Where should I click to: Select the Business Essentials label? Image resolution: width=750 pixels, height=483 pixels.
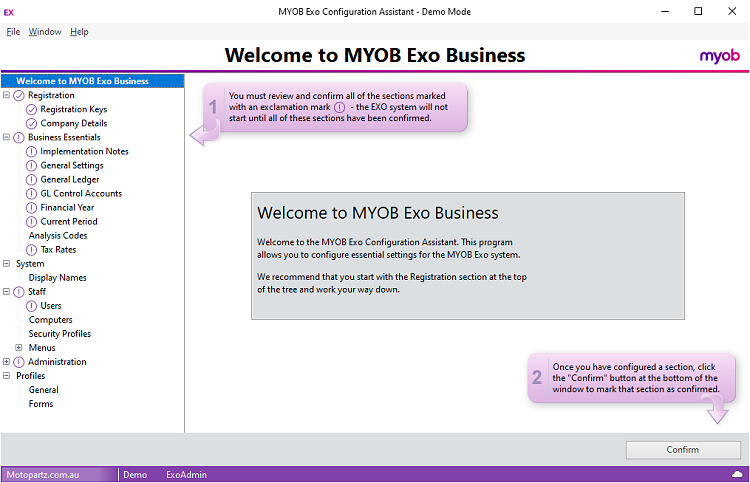point(64,137)
